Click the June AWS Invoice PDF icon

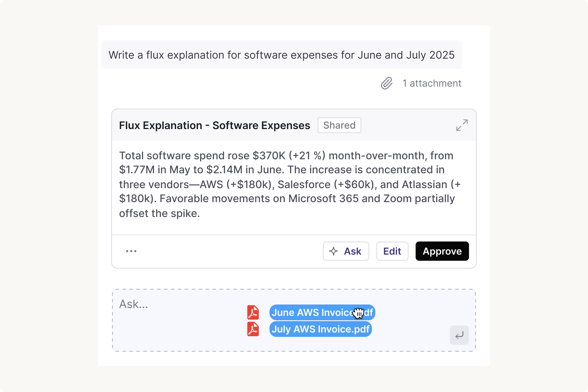coord(253,312)
